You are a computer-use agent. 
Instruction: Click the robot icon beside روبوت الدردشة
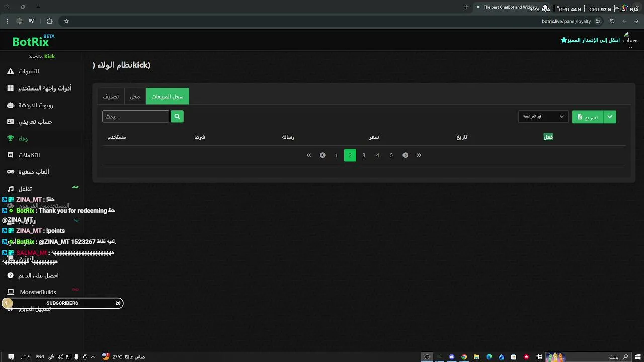[10, 105]
